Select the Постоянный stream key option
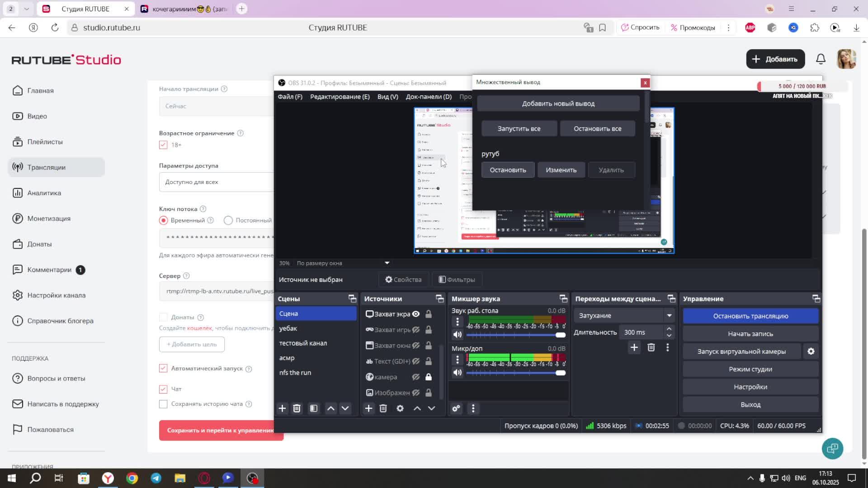The height and width of the screenshot is (488, 868). [228, 221]
